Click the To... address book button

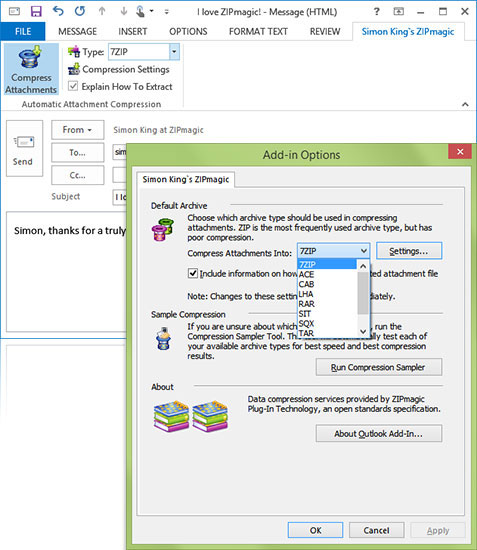point(78,152)
